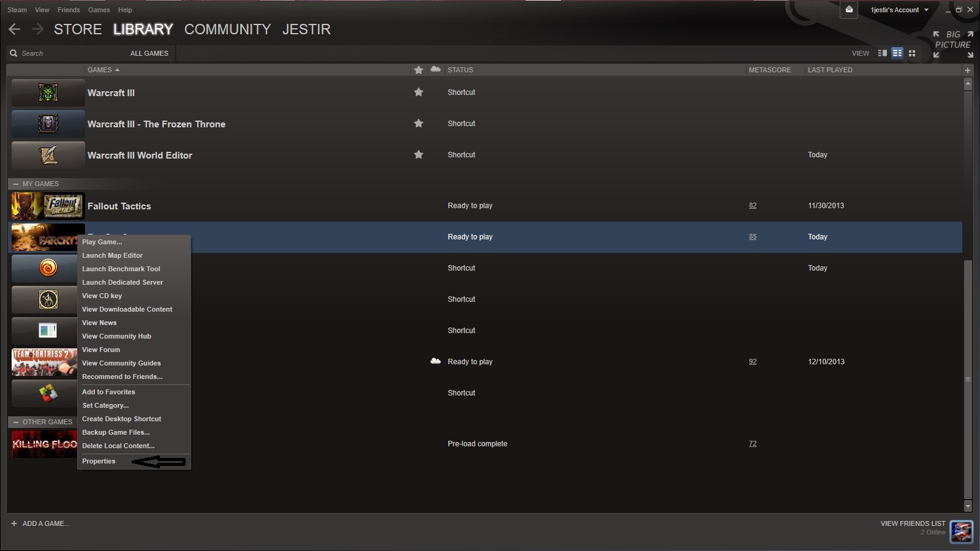This screenshot has height=551, width=980.
Task: Go back with the back arrow
Action: point(15,29)
